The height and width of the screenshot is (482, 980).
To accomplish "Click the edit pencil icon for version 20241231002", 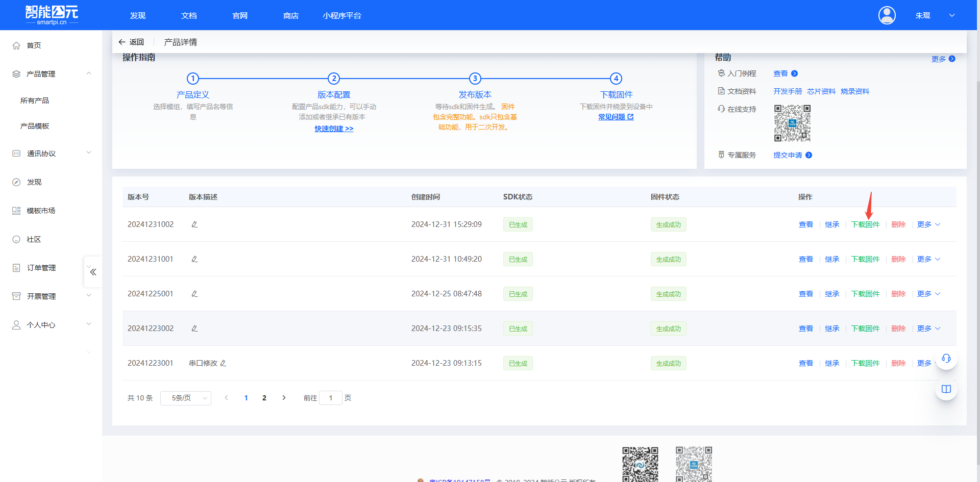I will pyautogui.click(x=194, y=224).
